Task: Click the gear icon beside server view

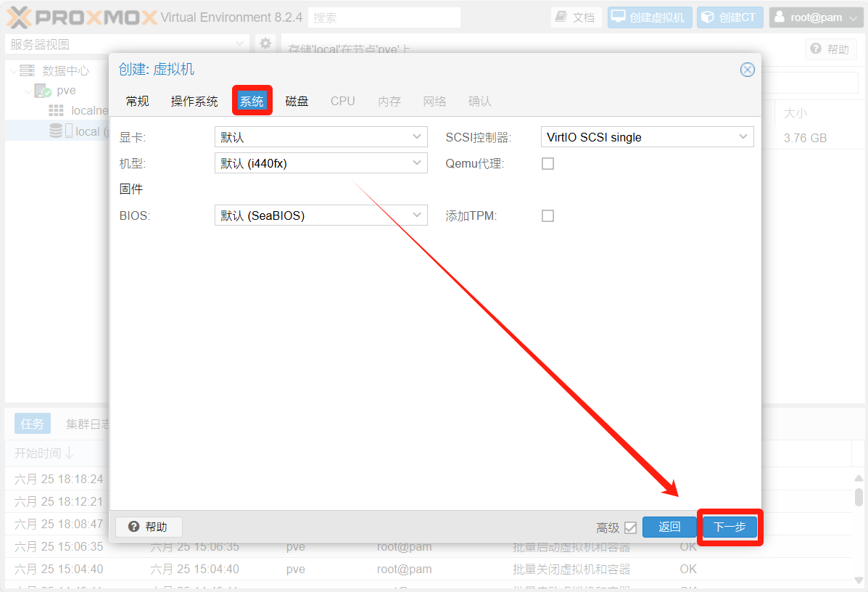Action: 265,44
